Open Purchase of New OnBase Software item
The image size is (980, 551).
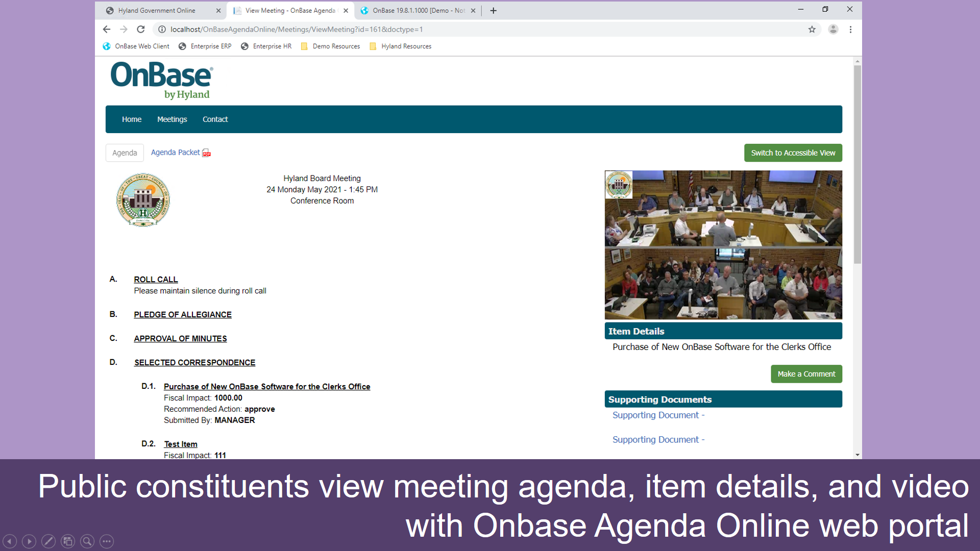tap(267, 387)
